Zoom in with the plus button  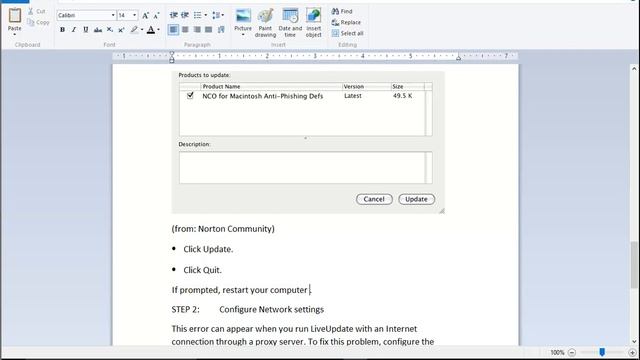(x=632, y=353)
